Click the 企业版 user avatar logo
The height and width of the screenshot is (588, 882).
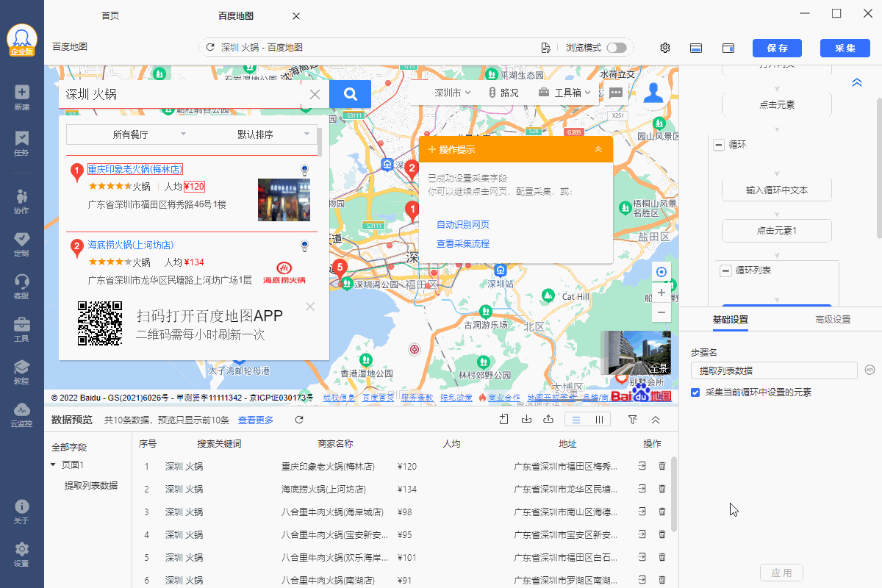pyautogui.click(x=22, y=40)
